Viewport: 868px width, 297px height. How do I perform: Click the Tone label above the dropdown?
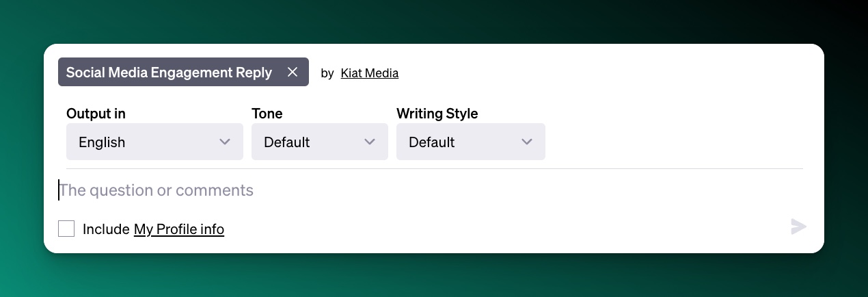pos(267,114)
